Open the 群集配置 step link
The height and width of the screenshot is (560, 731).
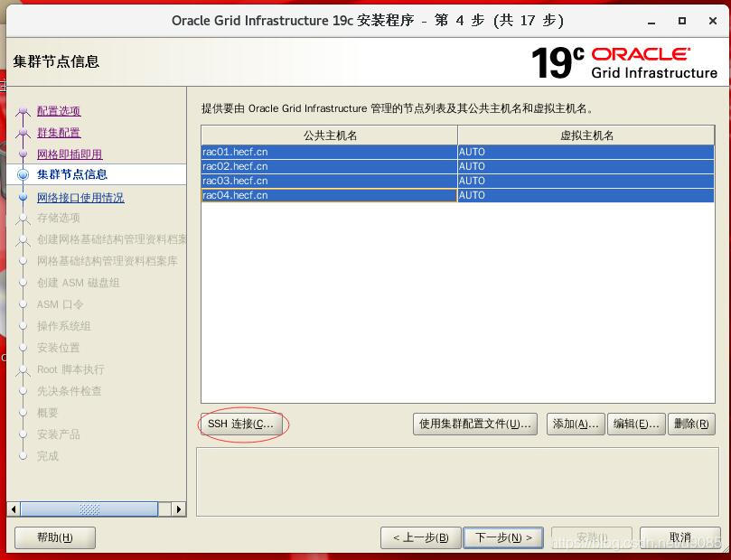click(59, 133)
